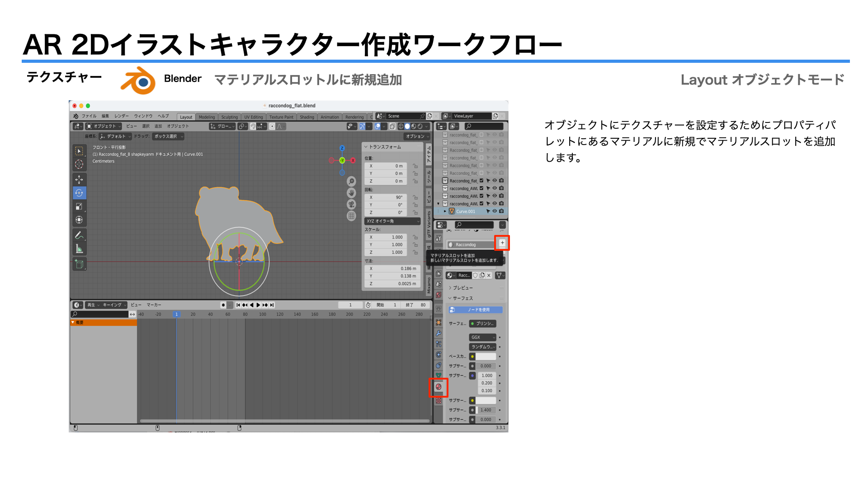
Task: Open the Global orientation dropdown
Action: pos(223,127)
